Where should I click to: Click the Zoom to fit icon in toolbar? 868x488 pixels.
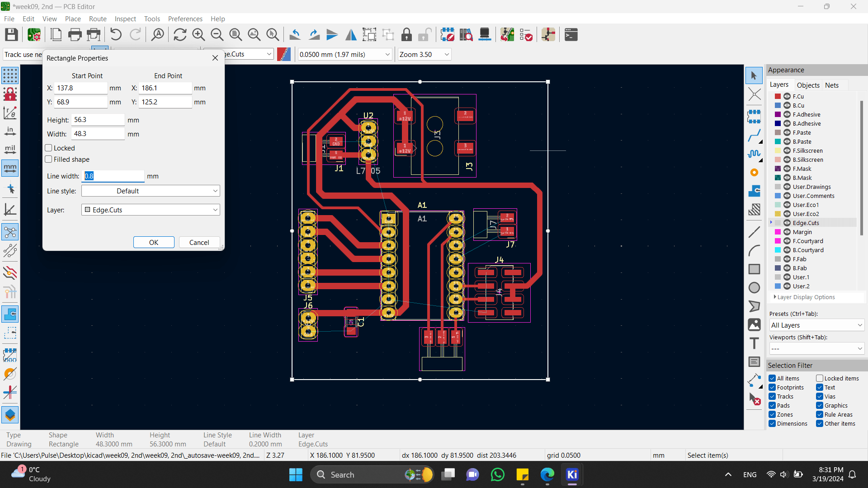click(x=236, y=34)
